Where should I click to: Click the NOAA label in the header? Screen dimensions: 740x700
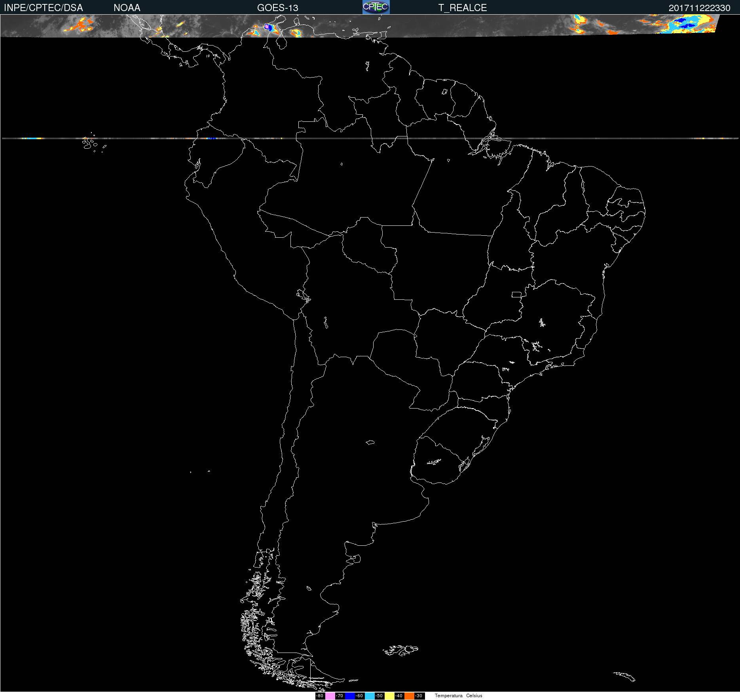click(127, 8)
